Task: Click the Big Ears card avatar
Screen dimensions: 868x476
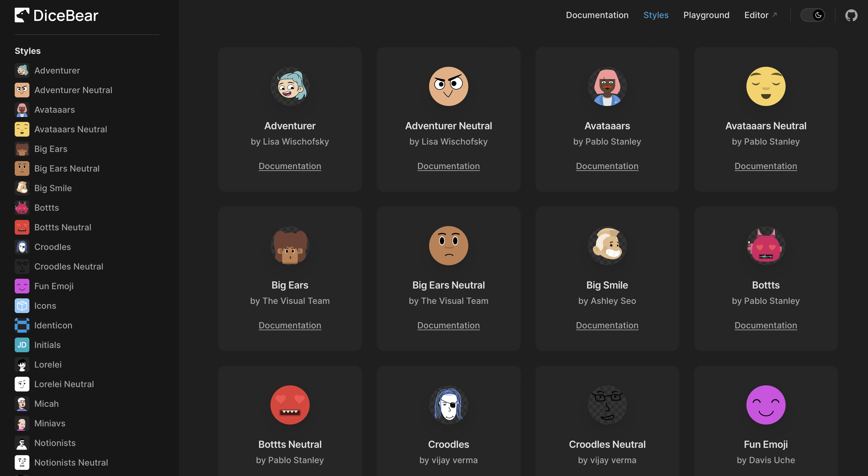Action: pyautogui.click(x=290, y=246)
